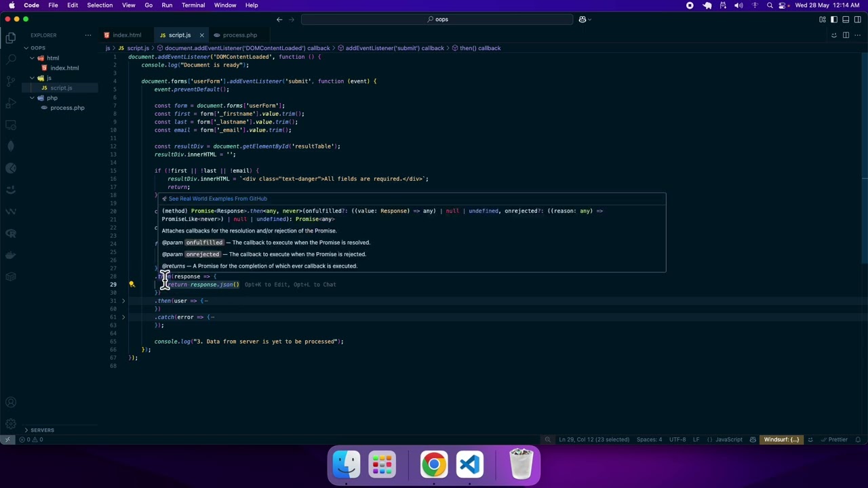
Task: Open Trash from the Dock
Action: 521,465
